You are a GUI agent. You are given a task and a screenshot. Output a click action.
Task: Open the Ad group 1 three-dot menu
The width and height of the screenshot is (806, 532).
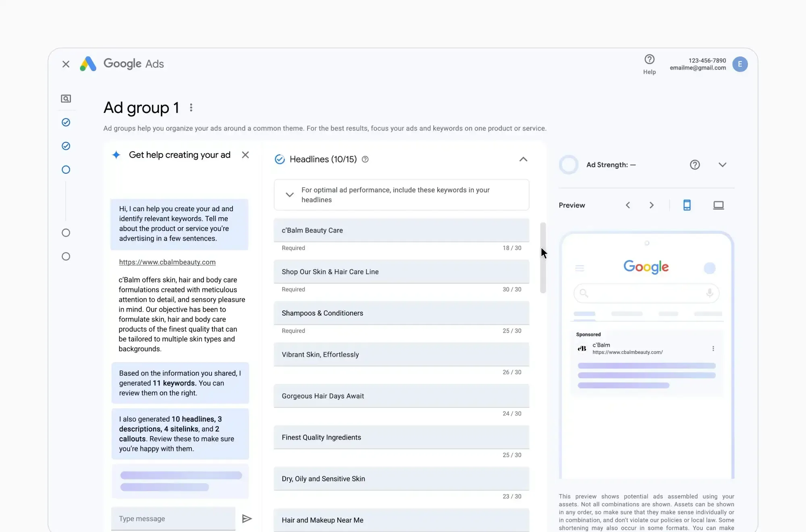click(191, 108)
